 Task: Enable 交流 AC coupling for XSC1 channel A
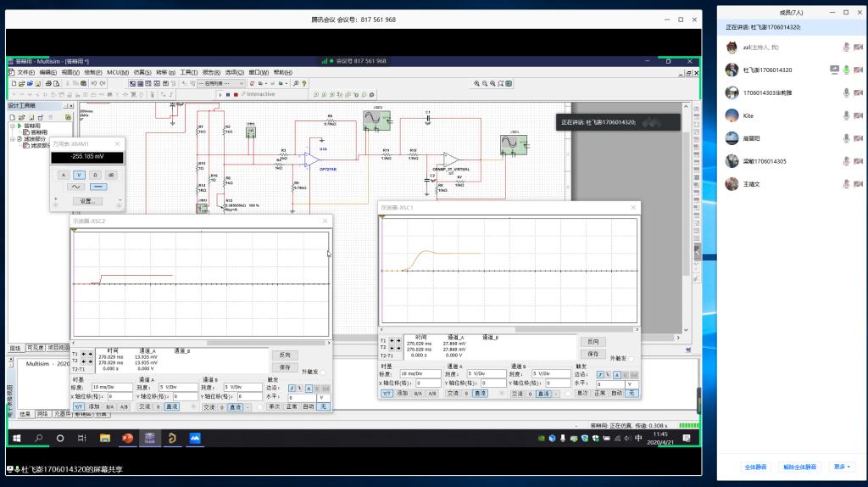[453, 393]
